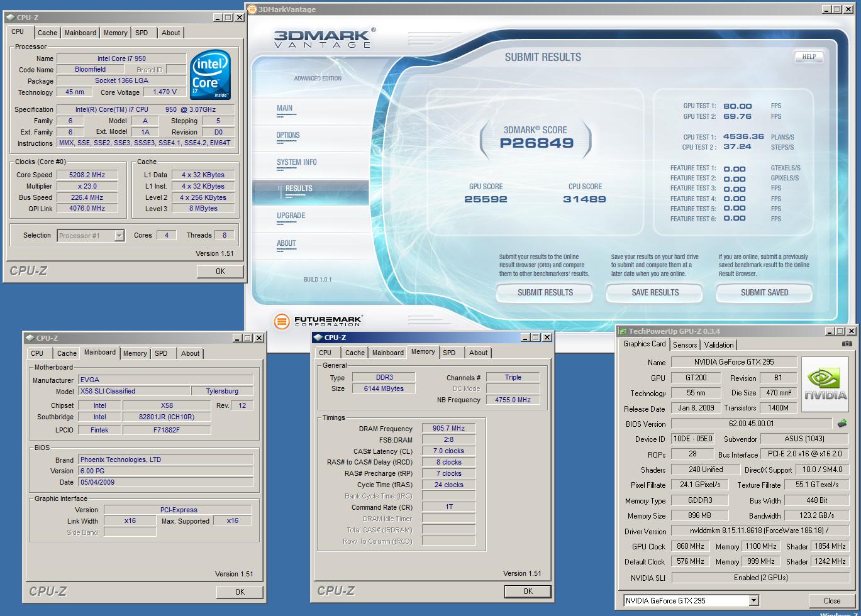Save the GPU BIOS using chip icon
Image resolution: width=861 pixels, height=616 pixels.
842,424
